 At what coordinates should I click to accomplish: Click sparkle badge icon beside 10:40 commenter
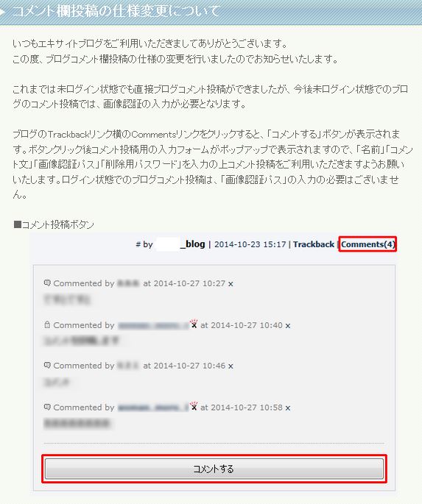pos(193,323)
